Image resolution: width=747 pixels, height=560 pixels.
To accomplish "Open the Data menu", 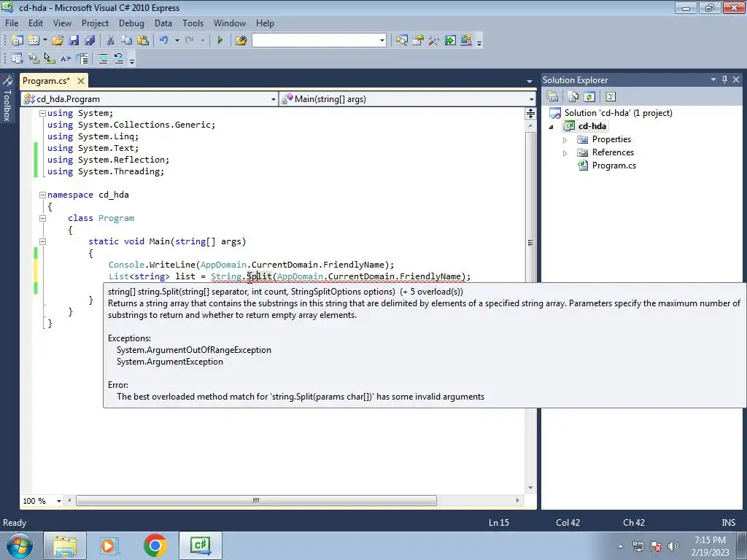I will click(x=163, y=23).
